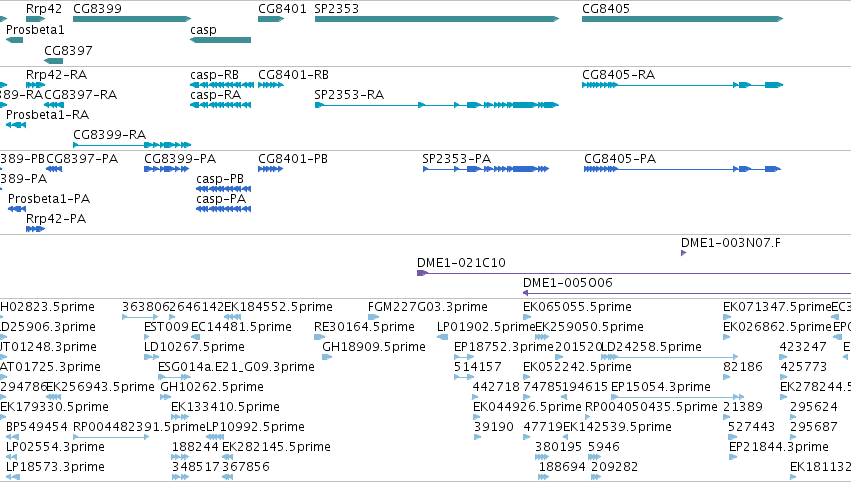The width and height of the screenshot is (851, 482).
Task: Select the CG8401-PB protein label
Action: 293,158
